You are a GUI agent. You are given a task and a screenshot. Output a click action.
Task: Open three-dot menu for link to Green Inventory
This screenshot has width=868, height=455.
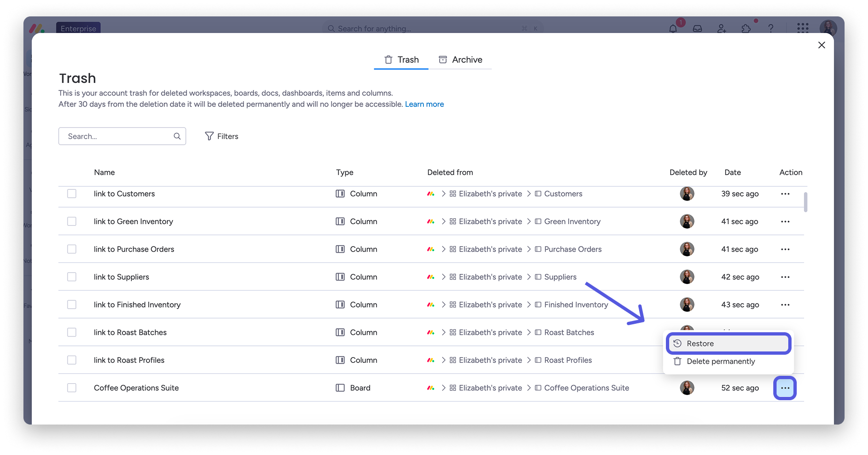785,222
